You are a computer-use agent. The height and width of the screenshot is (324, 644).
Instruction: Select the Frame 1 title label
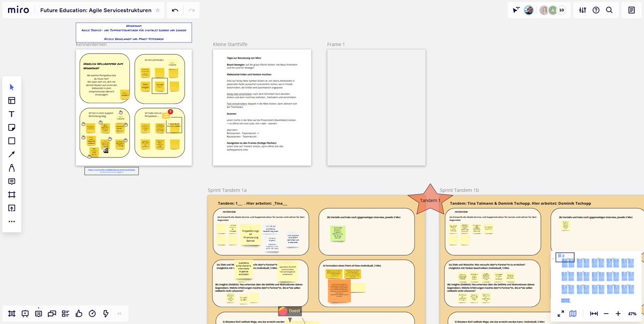click(x=336, y=44)
